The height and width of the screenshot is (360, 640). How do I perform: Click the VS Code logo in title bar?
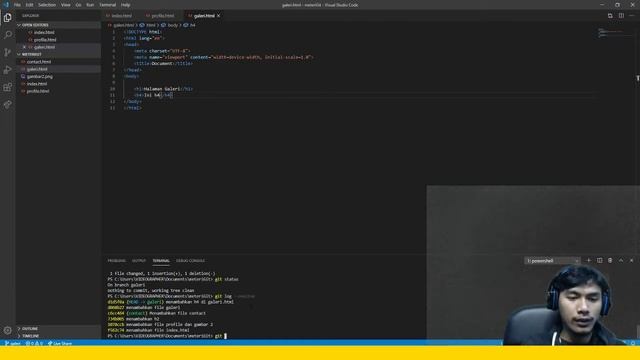tap(6, 5)
